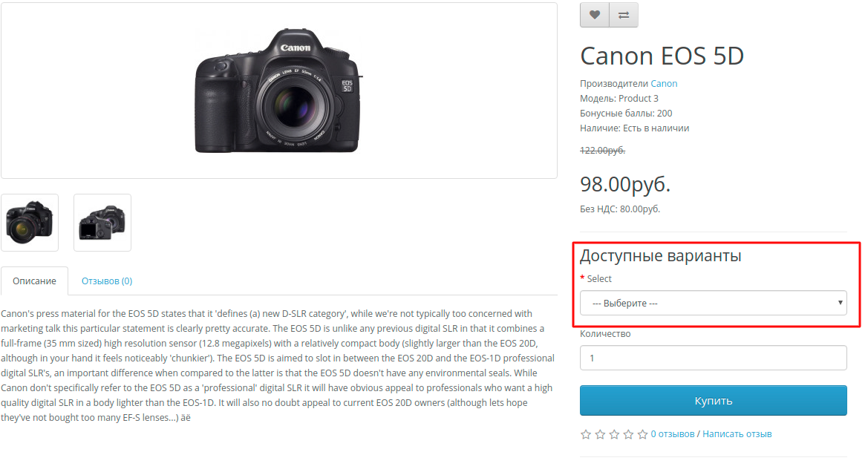Open the main Canon camera product image

(278, 91)
